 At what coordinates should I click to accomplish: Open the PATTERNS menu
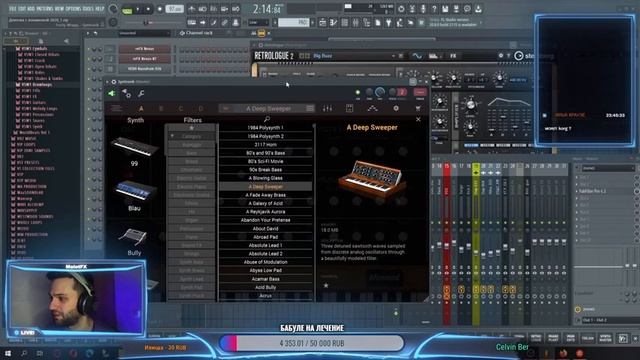click(44, 9)
